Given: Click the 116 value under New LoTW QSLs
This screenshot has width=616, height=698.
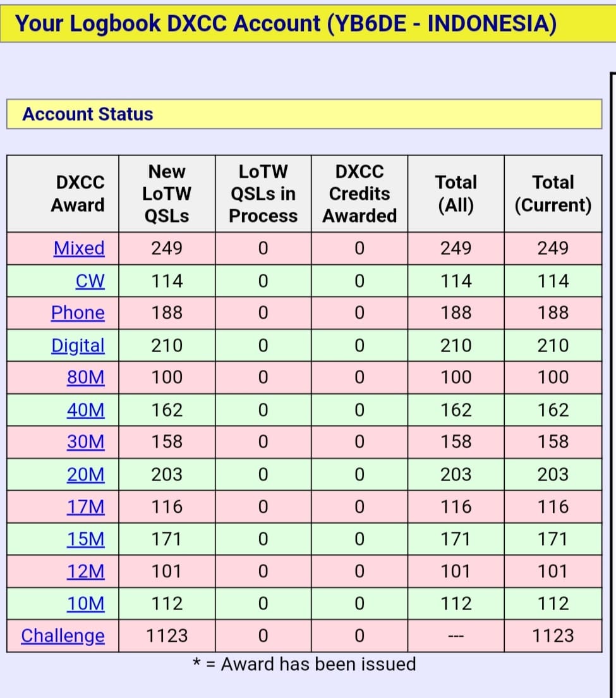Looking at the screenshot, I should pos(167,506).
